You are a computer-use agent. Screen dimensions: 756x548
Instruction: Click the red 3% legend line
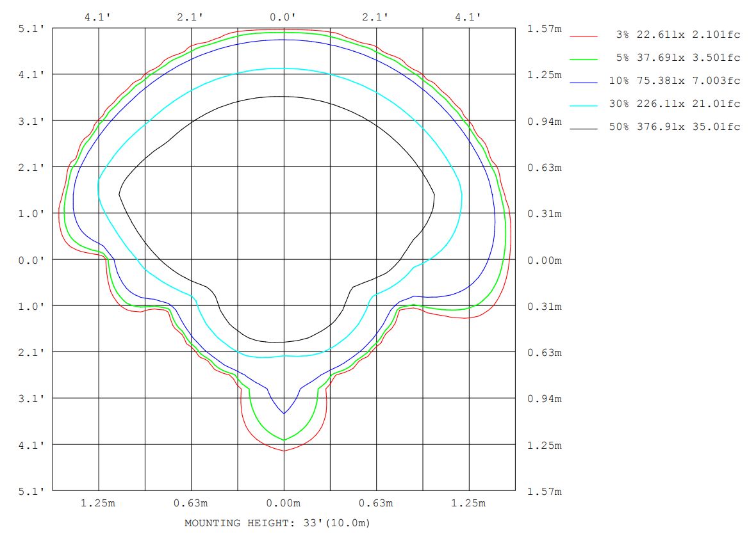point(583,36)
